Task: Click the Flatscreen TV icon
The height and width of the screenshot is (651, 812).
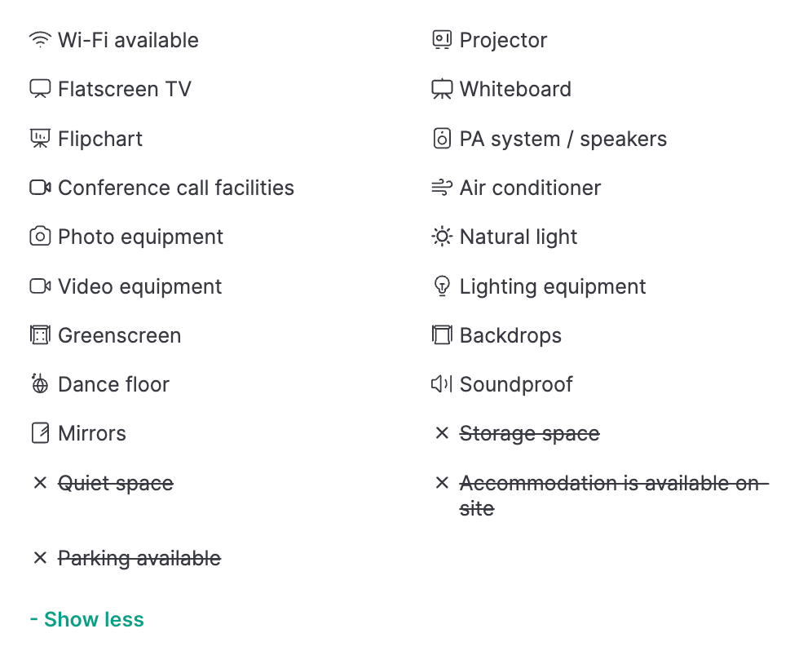Action: [40, 89]
